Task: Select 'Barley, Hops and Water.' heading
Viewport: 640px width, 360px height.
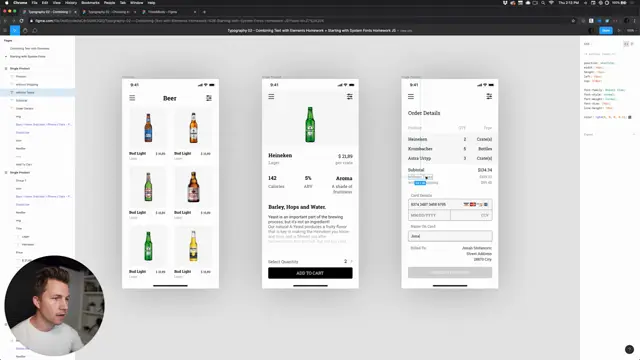Action: 297,207
